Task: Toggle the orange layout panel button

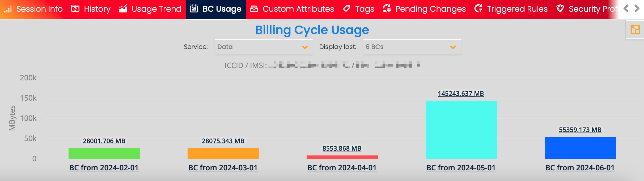Action: [x=635, y=30]
